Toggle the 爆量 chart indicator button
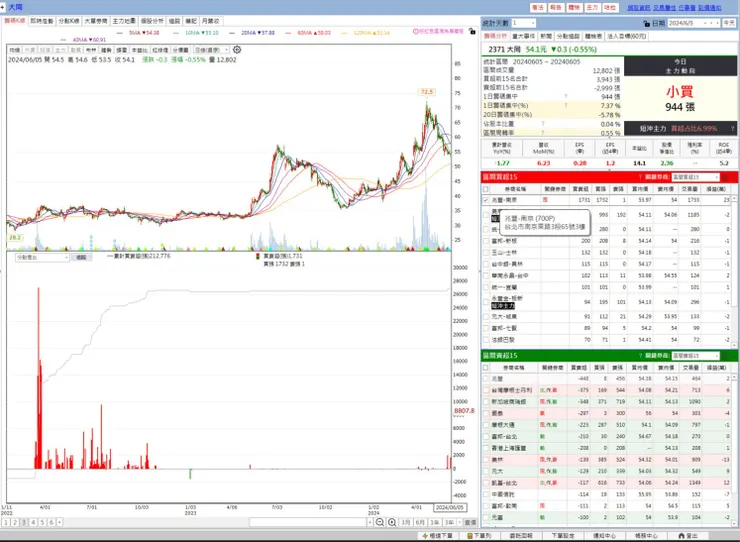Image resolution: width=740 pixels, height=542 pixels. [122, 50]
